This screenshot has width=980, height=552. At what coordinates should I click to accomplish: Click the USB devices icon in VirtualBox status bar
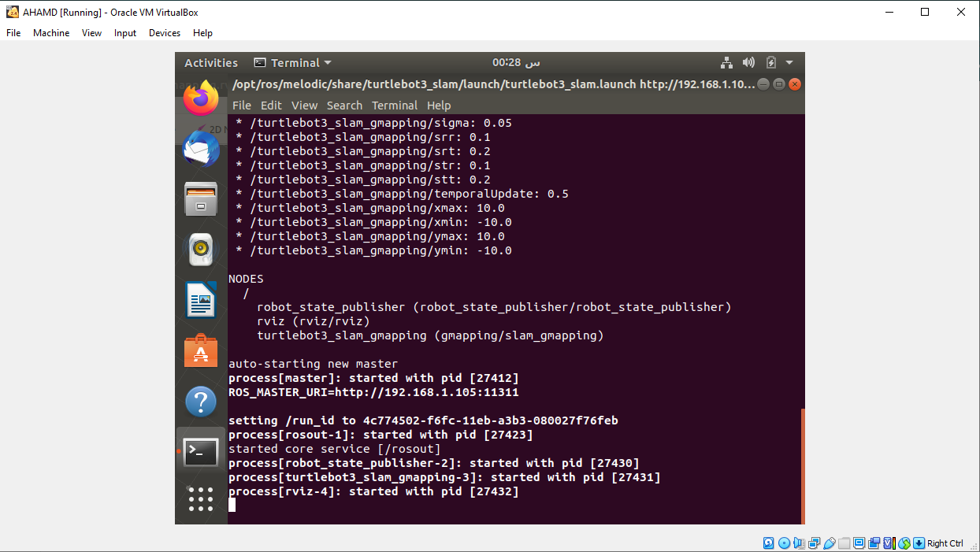[828, 543]
